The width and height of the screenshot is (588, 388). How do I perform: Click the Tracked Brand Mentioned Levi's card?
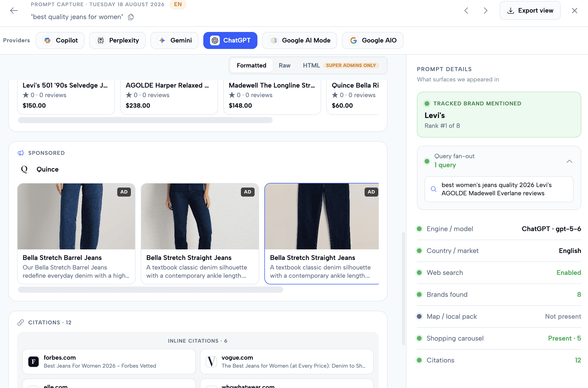499,115
